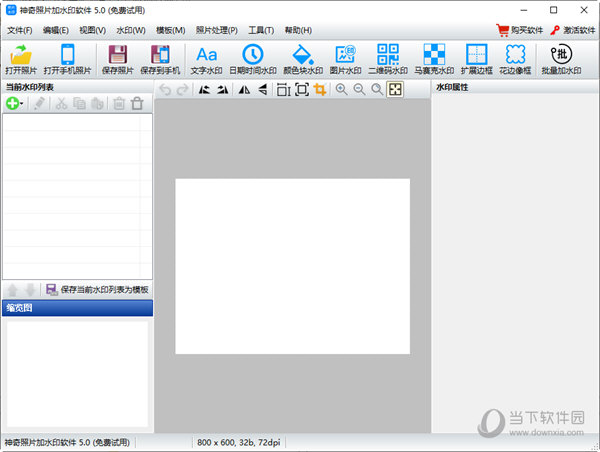
Task: Toggle the fit-to-window zoom button
Action: point(395,90)
